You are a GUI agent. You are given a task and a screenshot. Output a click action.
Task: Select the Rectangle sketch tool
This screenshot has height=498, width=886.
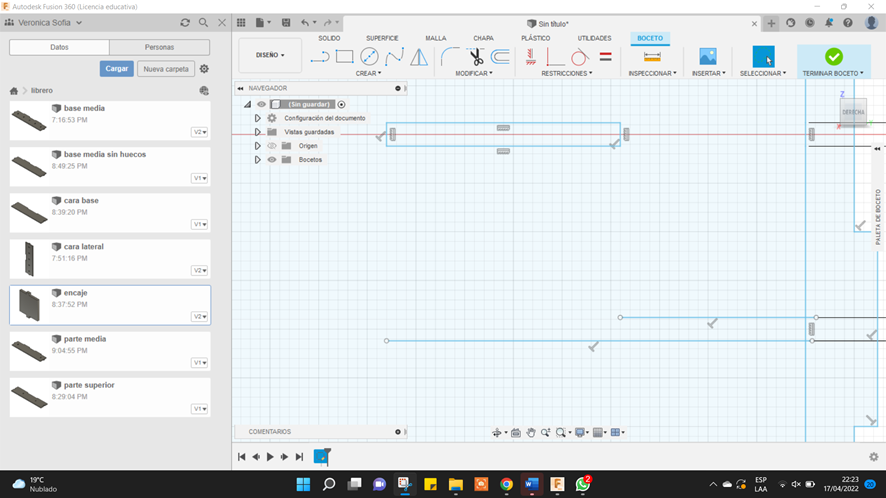coord(344,57)
